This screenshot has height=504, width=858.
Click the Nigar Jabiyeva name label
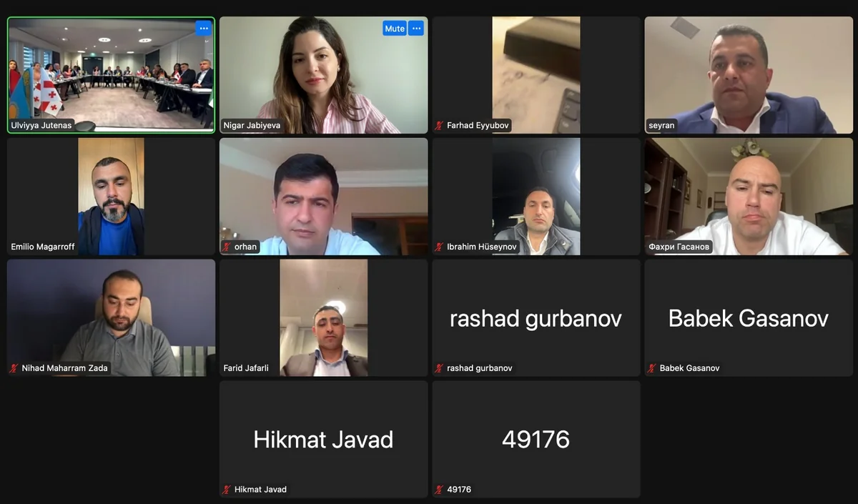[x=252, y=126]
